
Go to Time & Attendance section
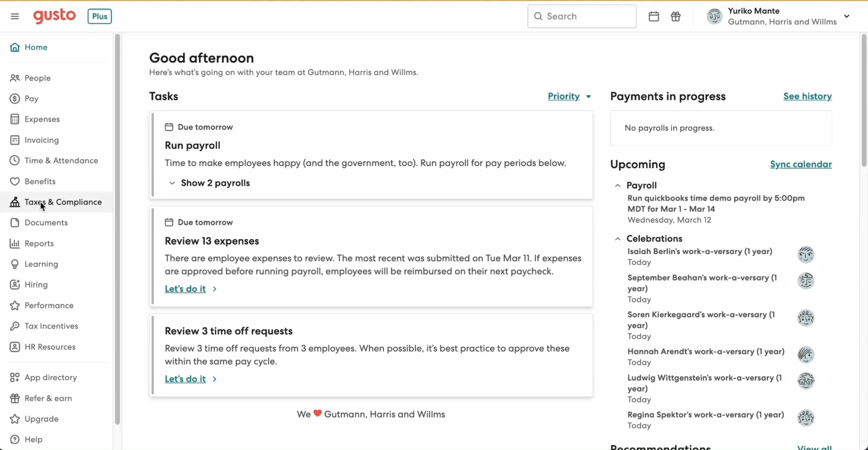61,160
